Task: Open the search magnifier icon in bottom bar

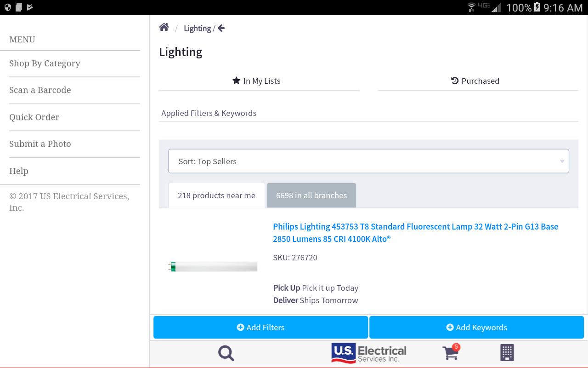Action: point(226,353)
